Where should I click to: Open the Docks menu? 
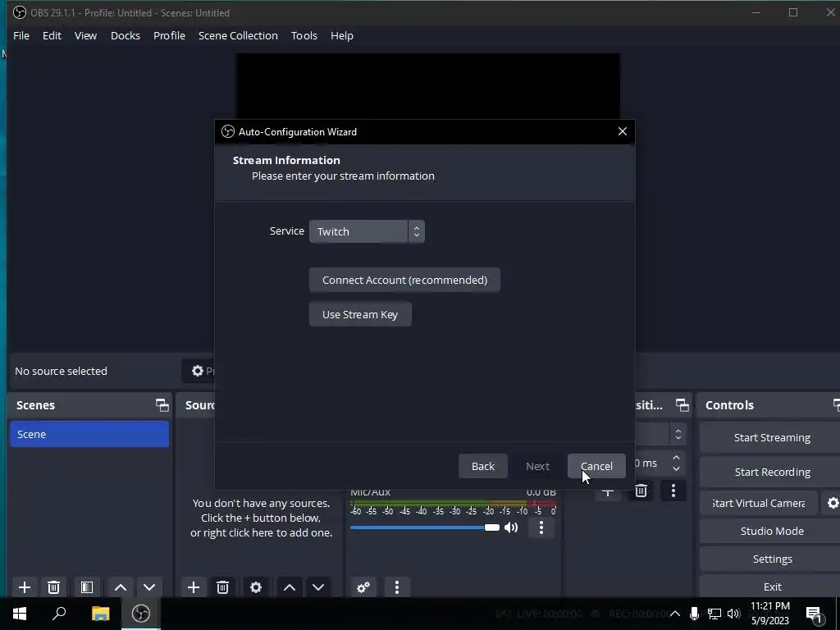[x=126, y=36]
